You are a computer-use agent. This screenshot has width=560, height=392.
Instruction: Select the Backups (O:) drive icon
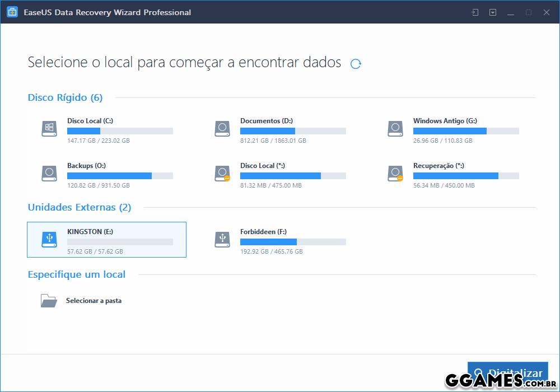coord(49,174)
